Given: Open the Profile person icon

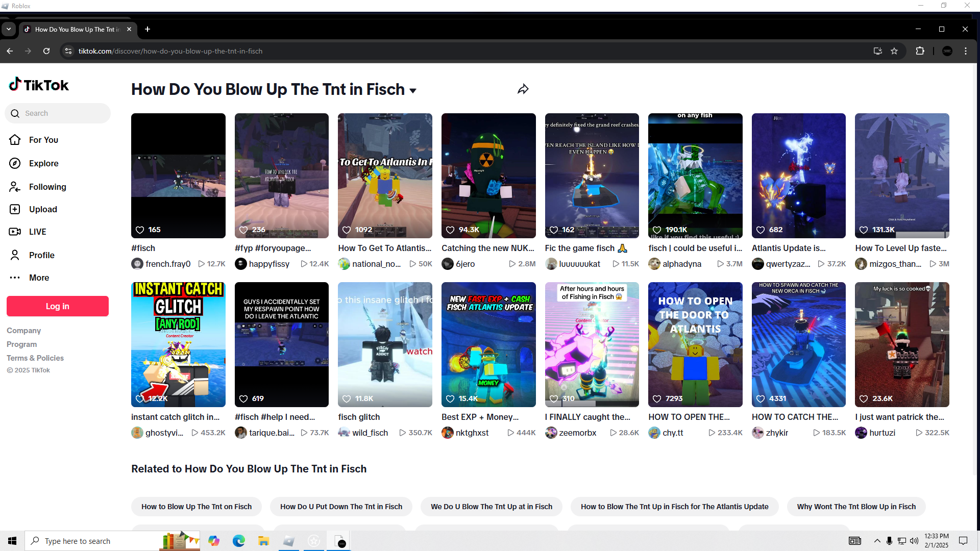Looking at the screenshot, I should (x=15, y=255).
